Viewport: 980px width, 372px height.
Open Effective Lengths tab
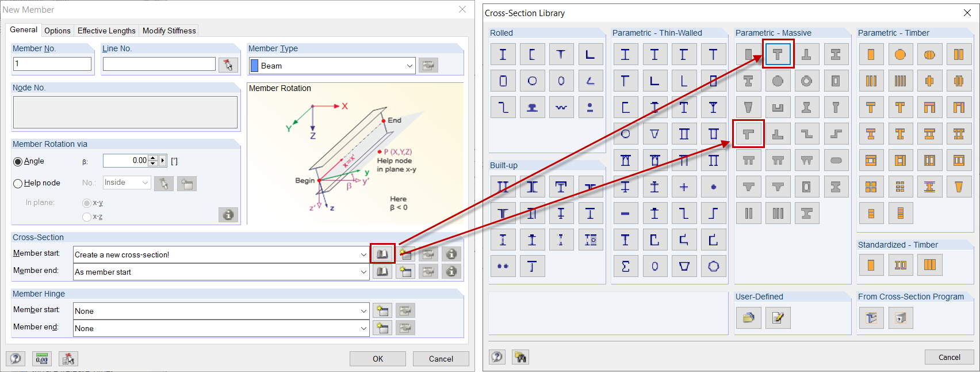point(106,31)
